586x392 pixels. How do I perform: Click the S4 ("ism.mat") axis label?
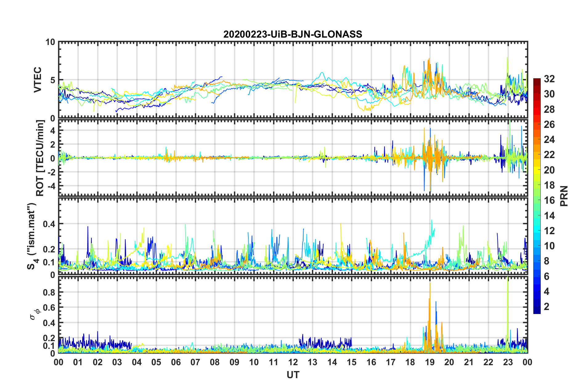click(32, 236)
